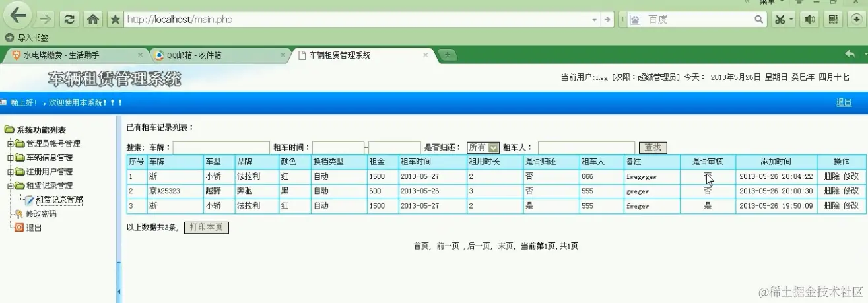Click the grid icon next to the speaker

point(833,20)
